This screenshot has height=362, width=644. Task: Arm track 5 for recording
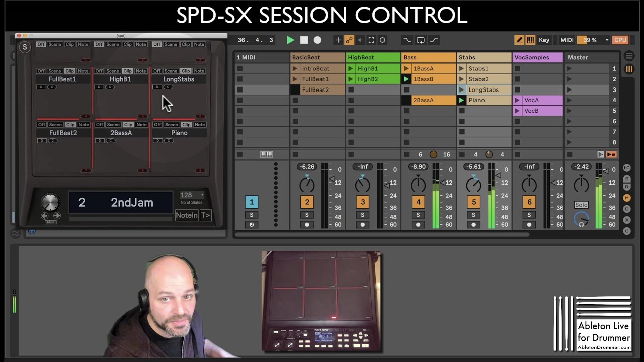click(473, 224)
